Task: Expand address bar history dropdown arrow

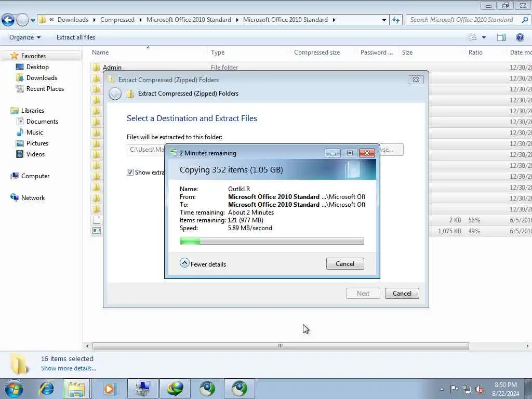Action: coord(384,20)
